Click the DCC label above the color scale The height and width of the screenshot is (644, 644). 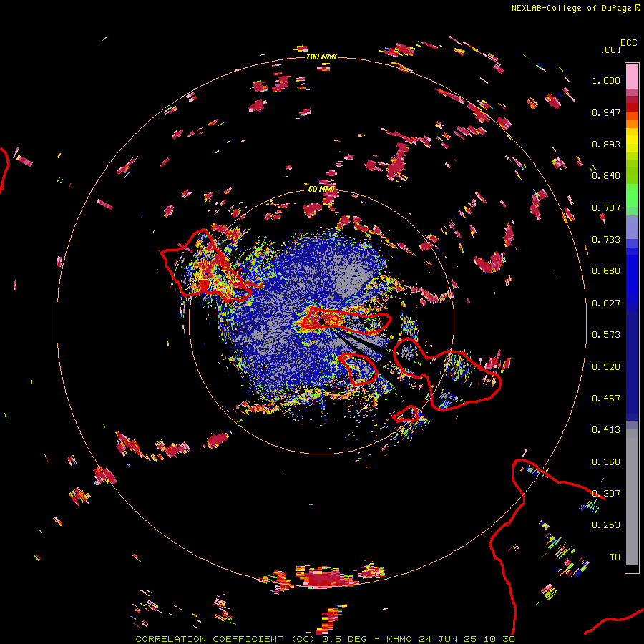pyautogui.click(x=629, y=43)
